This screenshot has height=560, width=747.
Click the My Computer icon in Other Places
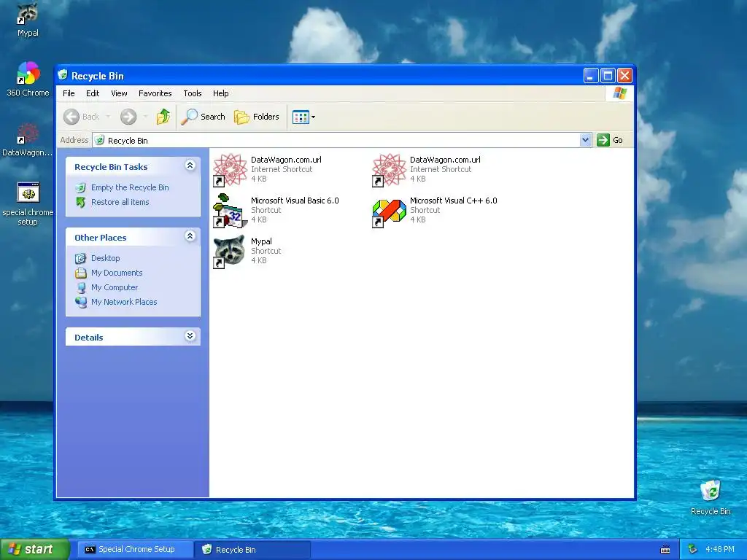click(80, 287)
